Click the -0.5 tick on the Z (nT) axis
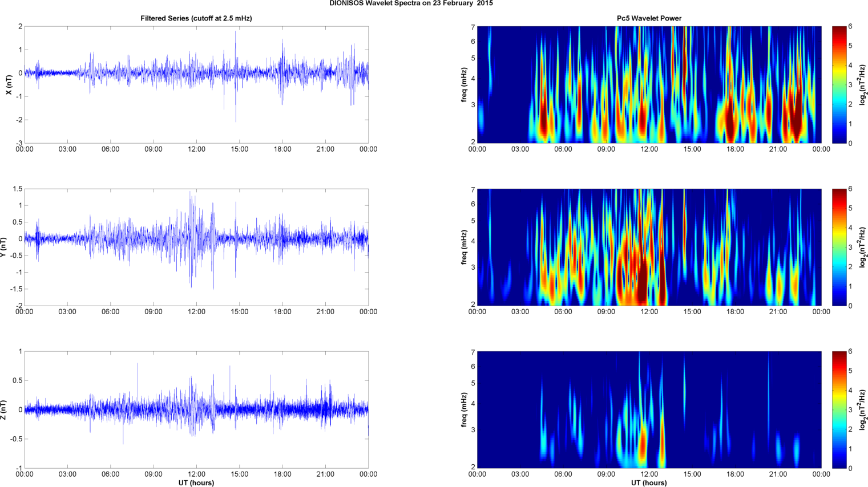868x487 pixels. coord(16,439)
